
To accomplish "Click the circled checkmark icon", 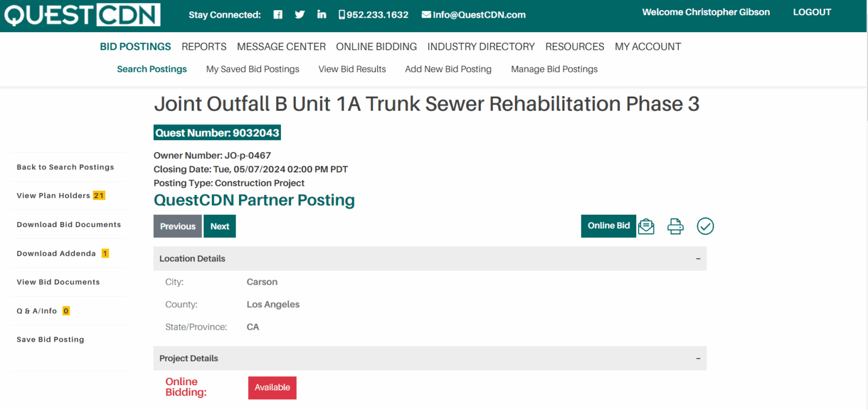I will click(x=705, y=226).
